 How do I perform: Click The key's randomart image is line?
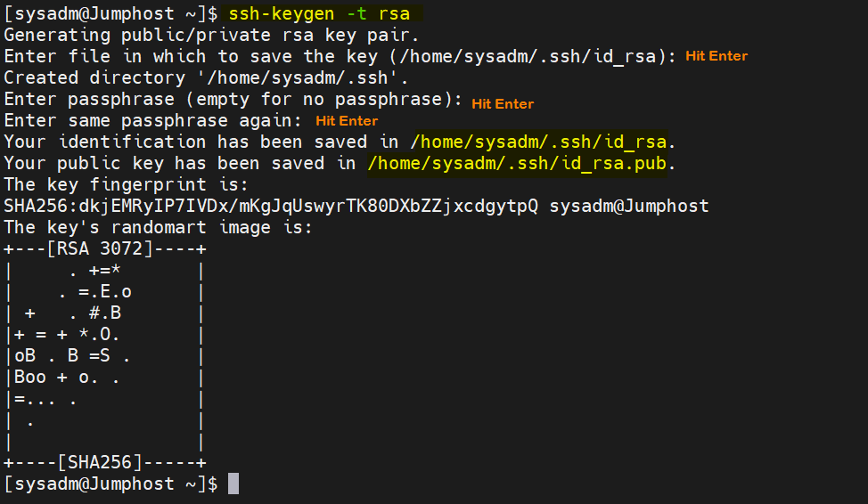[x=158, y=227]
